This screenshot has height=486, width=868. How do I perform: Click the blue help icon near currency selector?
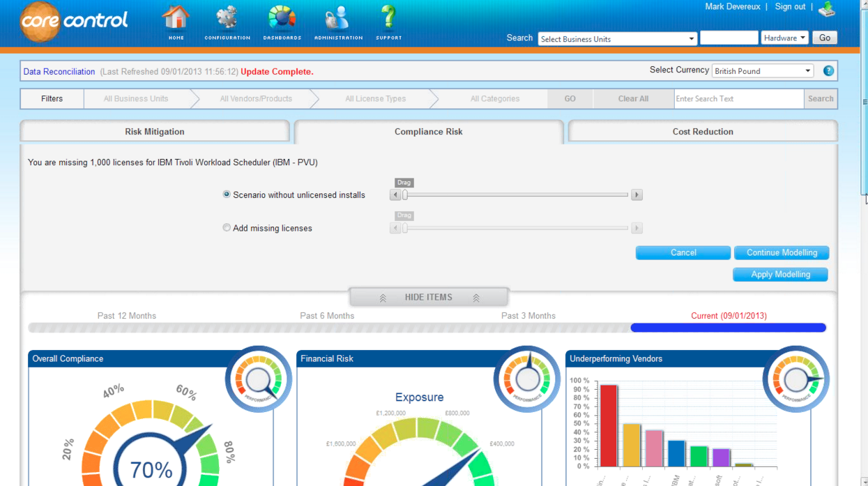point(828,70)
